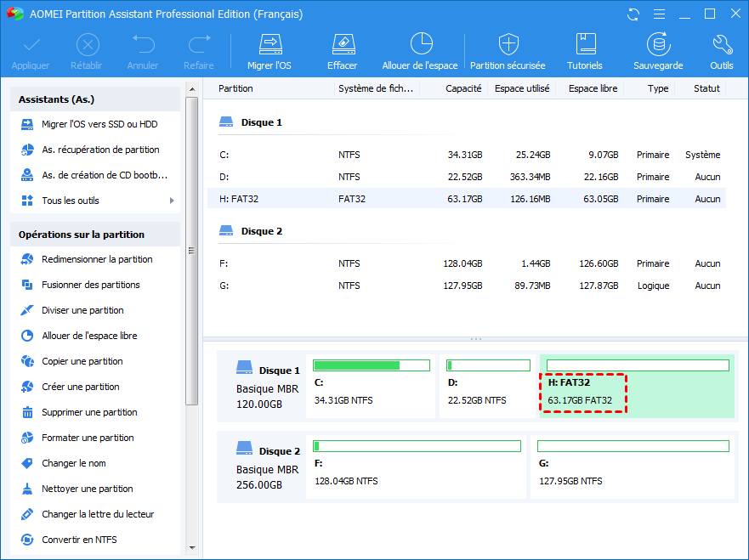Click the C: partition usage bar on Disque 1
The image size is (749, 560).
tap(371, 366)
